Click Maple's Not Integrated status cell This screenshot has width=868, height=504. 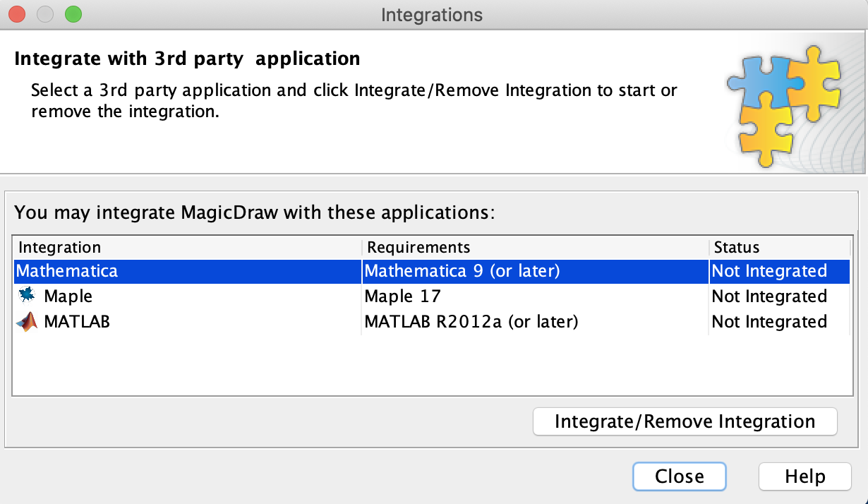[769, 296]
